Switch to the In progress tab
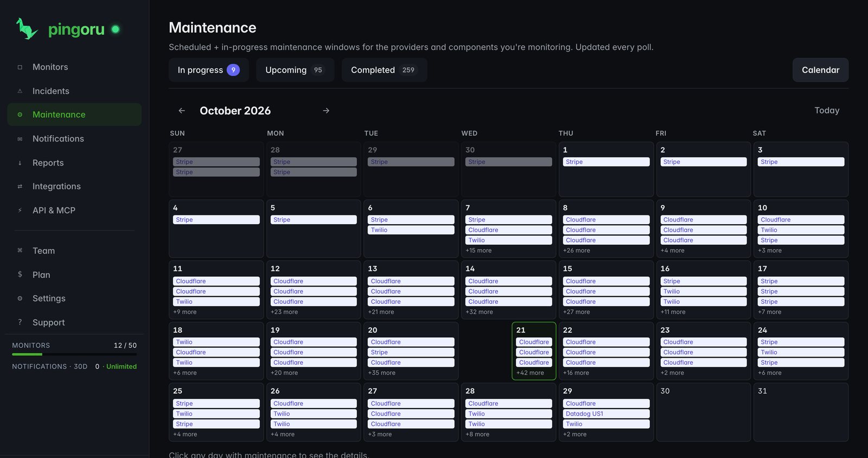The width and height of the screenshot is (868, 458). 209,70
